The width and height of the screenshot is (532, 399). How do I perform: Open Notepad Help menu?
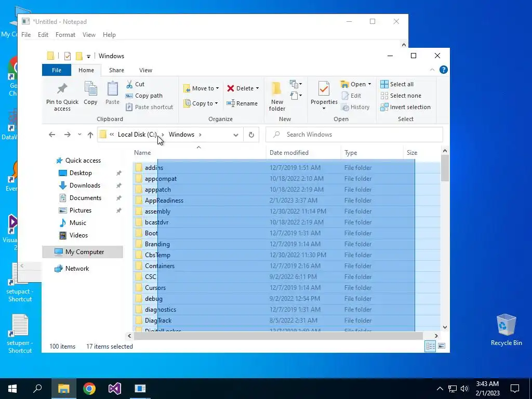coord(109,35)
